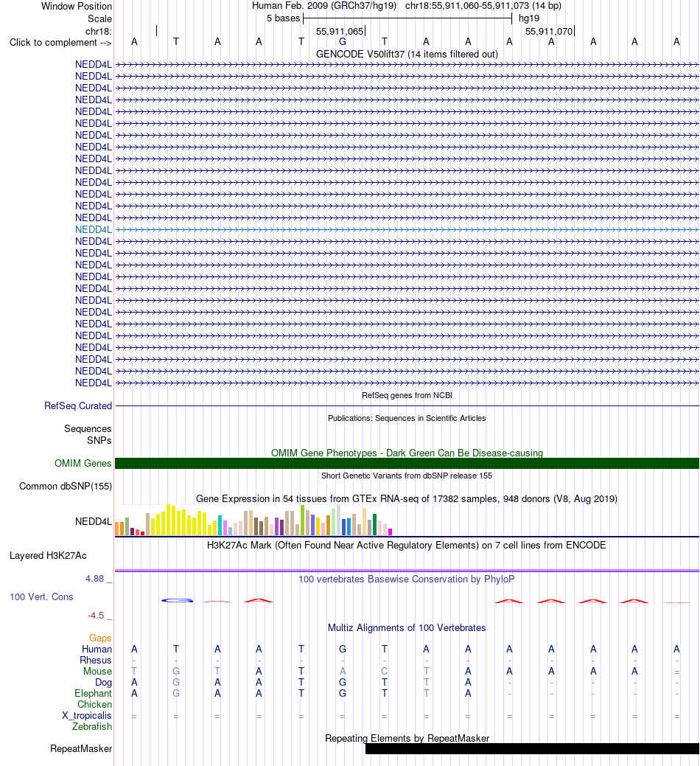Select the Mouse species row label
700x766 pixels.
tap(97, 671)
